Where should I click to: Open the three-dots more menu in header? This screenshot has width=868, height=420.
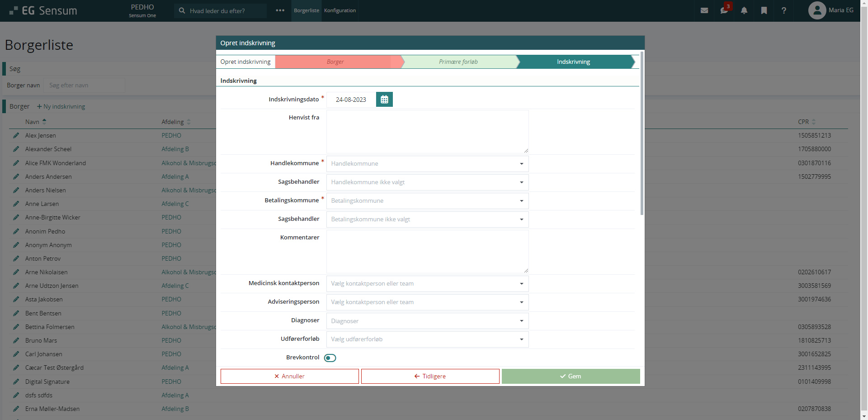[280, 10]
